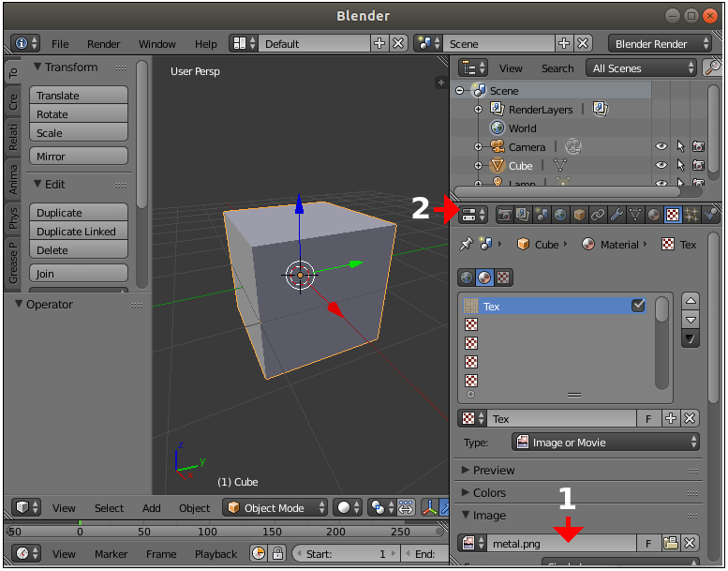Screen dimensions: 728x571
Task: Toggle timeline frame range lock icon
Action: [x=277, y=553]
